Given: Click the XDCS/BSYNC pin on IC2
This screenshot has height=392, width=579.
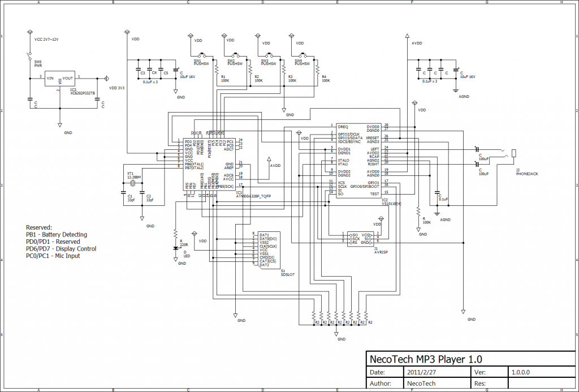Looking at the screenshot, I should 349,141.
